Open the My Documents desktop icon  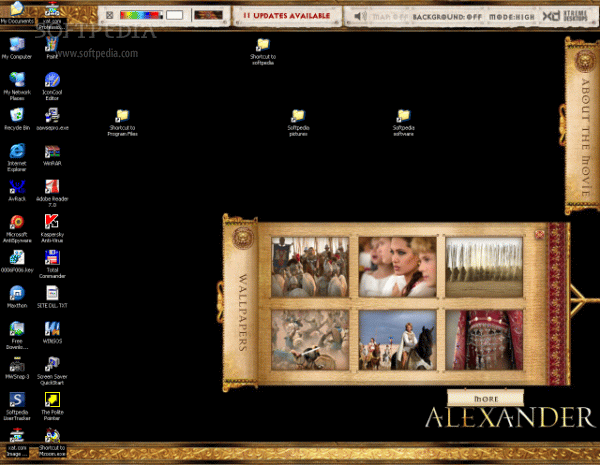tap(17, 12)
